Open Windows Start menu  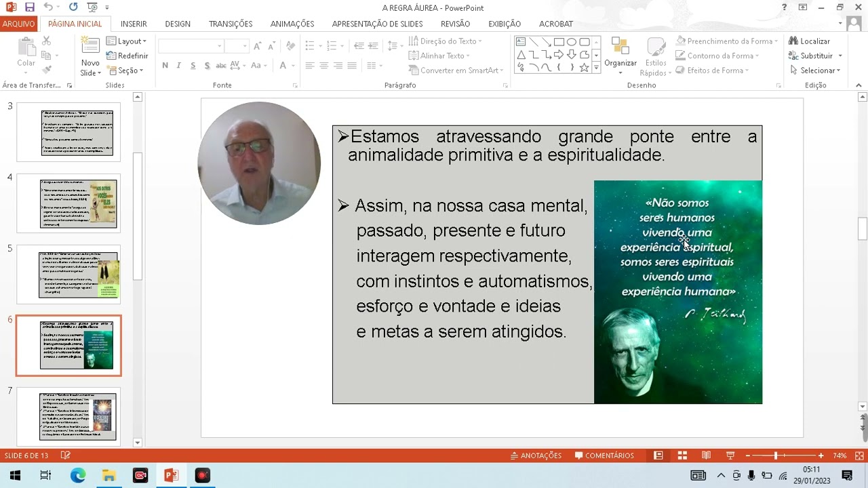(15, 475)
